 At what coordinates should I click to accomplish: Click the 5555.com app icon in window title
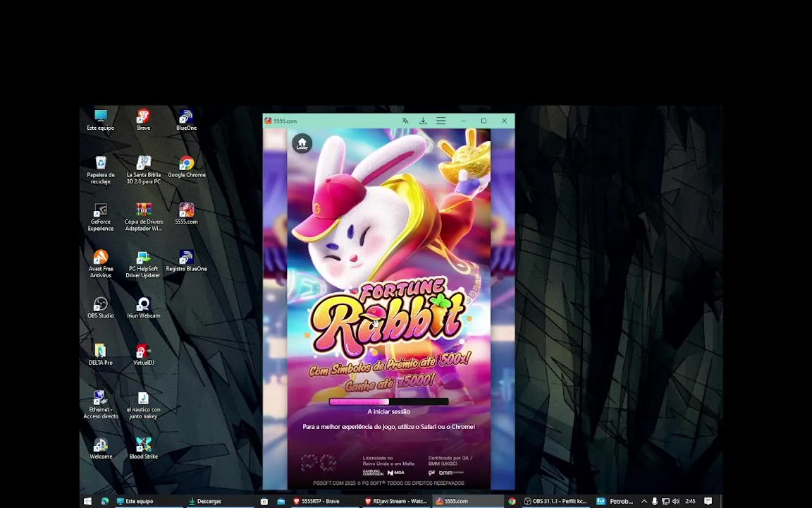click(269, 121)
